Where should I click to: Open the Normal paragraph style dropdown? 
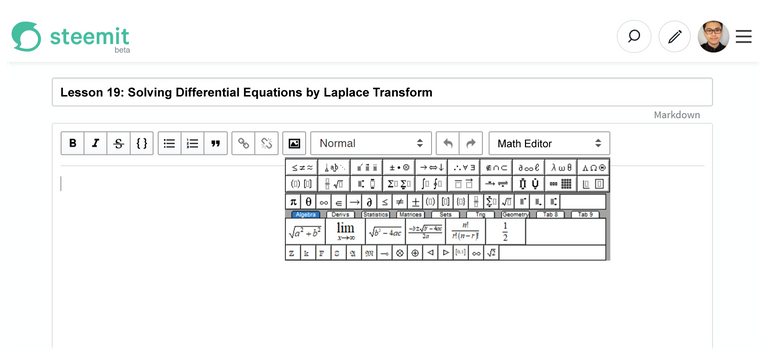pos(371,144)
